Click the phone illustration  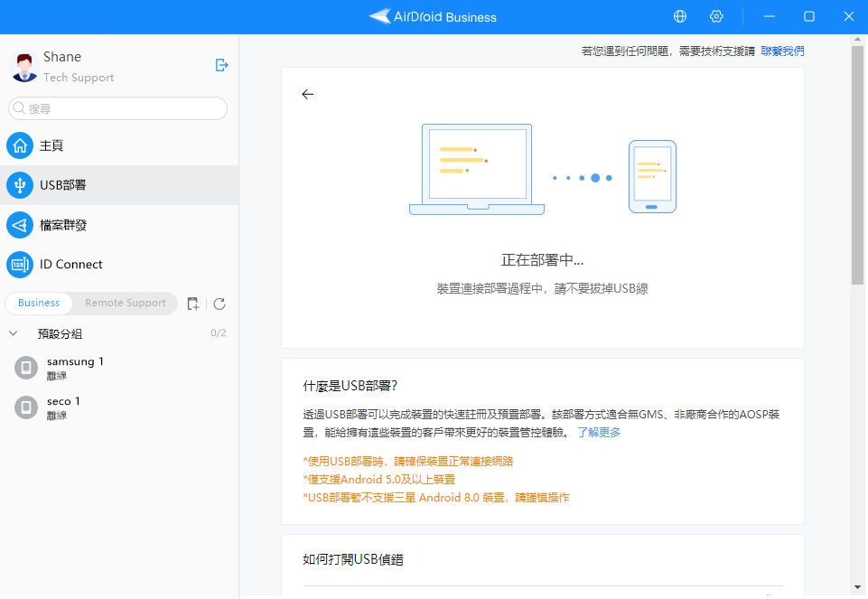click(652, 176)
